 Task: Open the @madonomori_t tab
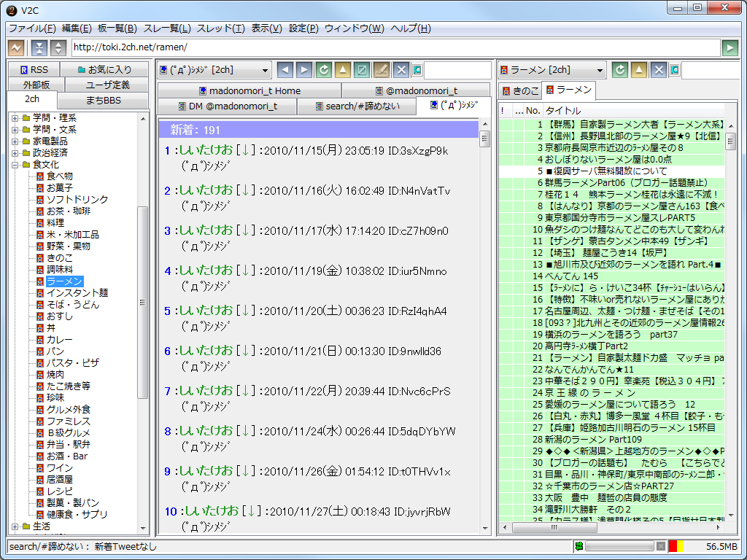click(416, 90)
